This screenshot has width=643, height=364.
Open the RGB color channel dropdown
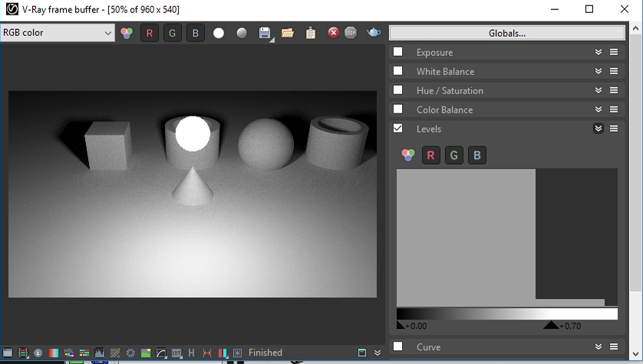pos(58,33)
